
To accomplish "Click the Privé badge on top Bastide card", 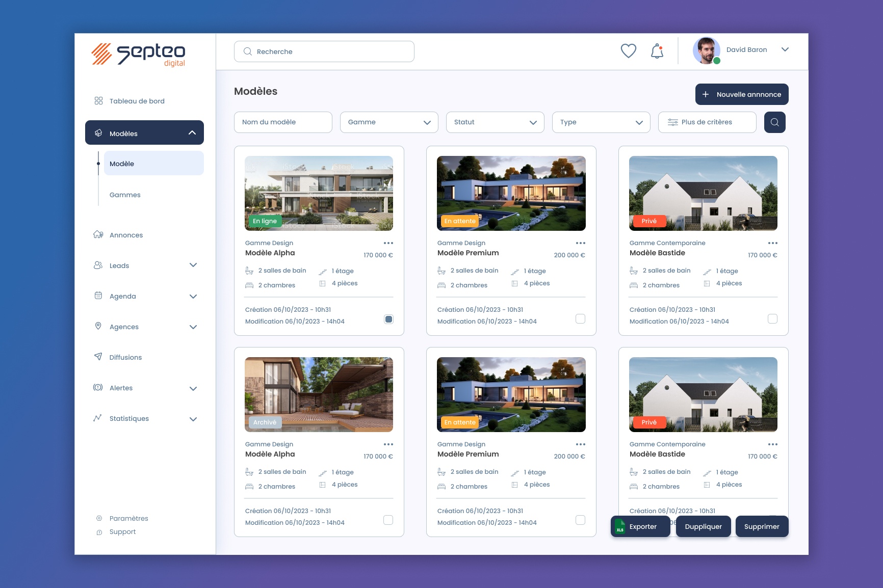I will tap(649, 221).
